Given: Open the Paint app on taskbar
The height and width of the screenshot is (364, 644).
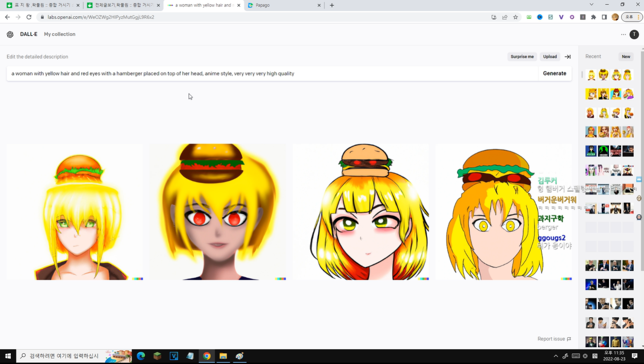Looking at the screenshot, I should point(240,356).
